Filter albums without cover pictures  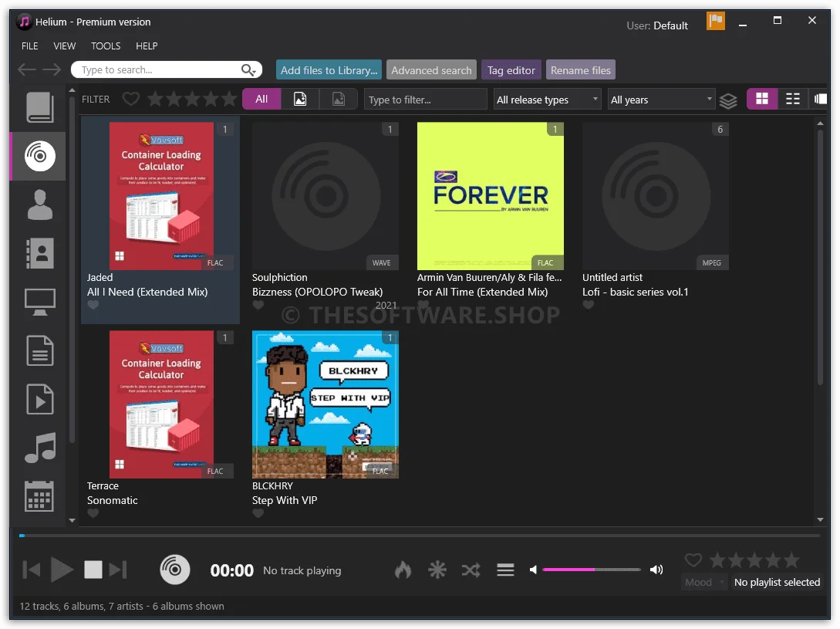(x=339, y=100)
